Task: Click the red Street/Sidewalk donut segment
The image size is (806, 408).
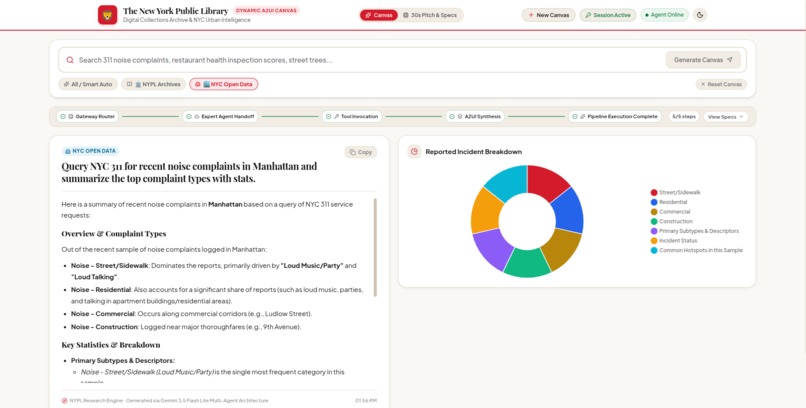Action: coord(546,182)
